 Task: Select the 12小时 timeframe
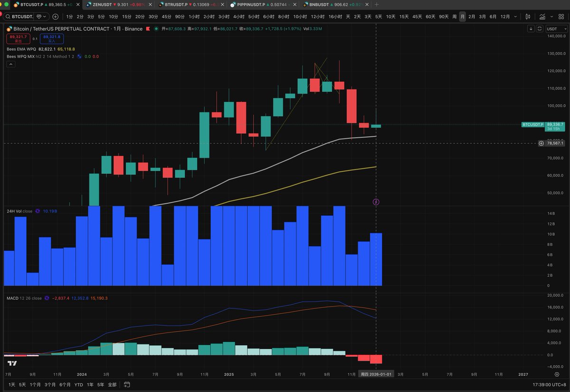(317, 17)
